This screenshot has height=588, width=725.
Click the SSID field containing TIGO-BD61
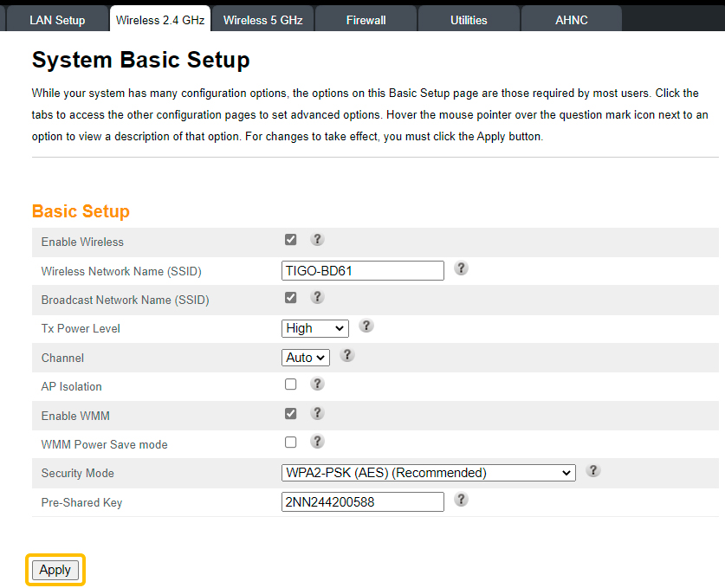(362, 271)
